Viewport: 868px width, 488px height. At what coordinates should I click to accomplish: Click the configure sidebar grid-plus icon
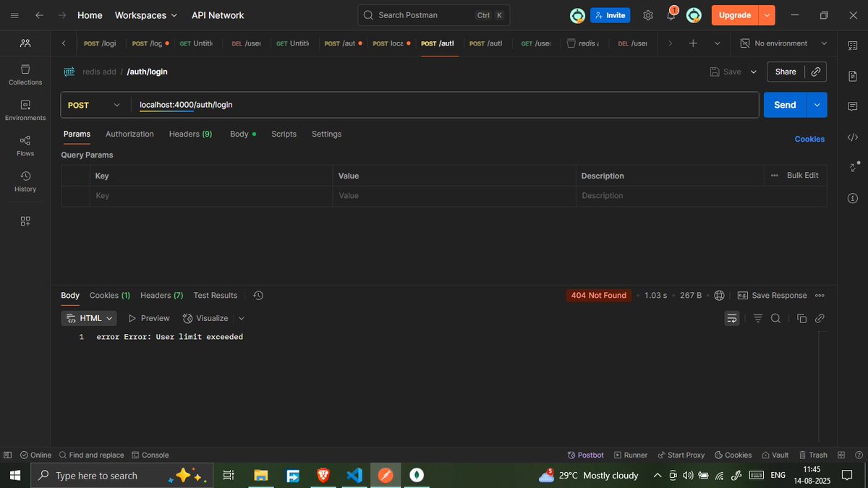pyautogui.click(x=25, y=221)
